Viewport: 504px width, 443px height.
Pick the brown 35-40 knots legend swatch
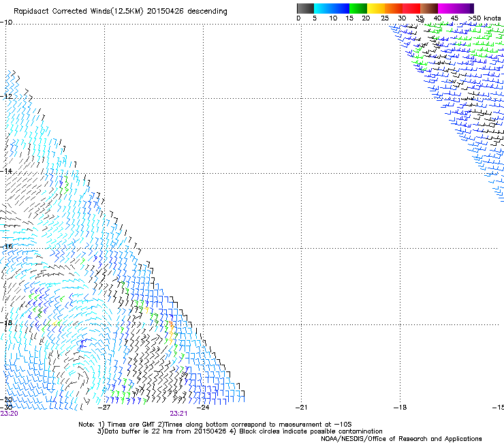coord(429,8)
